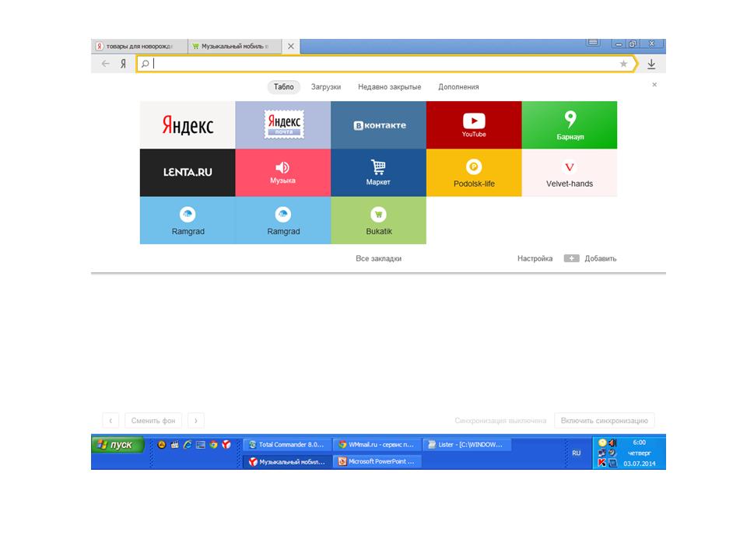Image resolution: width=747 pixels, height=560 pixels.
Task: Click the Добавить button to add a site
Action: pos(591,258)
